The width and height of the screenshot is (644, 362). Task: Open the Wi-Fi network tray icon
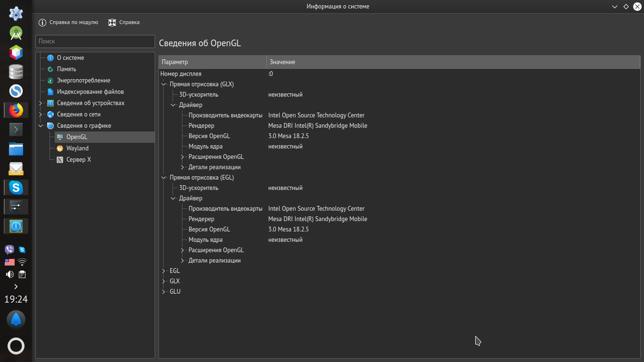pos(22,262)
